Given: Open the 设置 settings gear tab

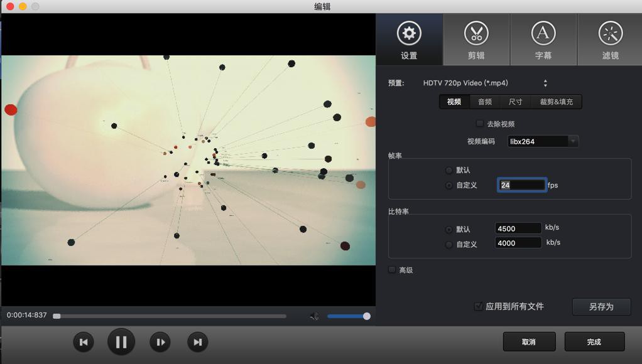Looking at the screenshot, I should point(409,40).
